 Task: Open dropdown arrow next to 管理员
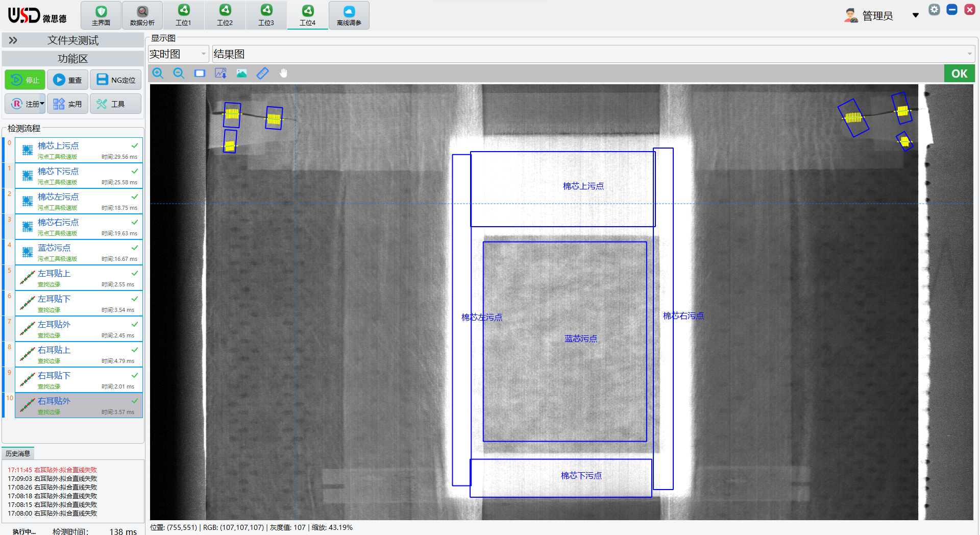[916, 15]
